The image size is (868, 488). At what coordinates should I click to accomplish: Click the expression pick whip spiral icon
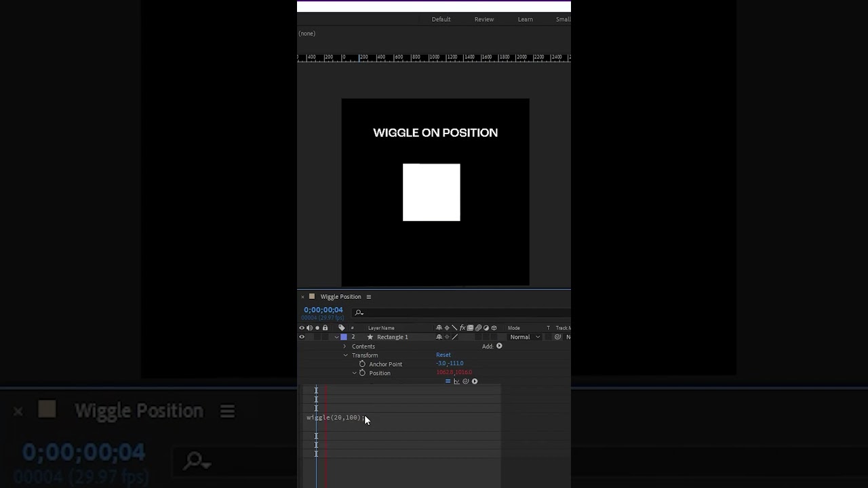click(x=465, y=381)
